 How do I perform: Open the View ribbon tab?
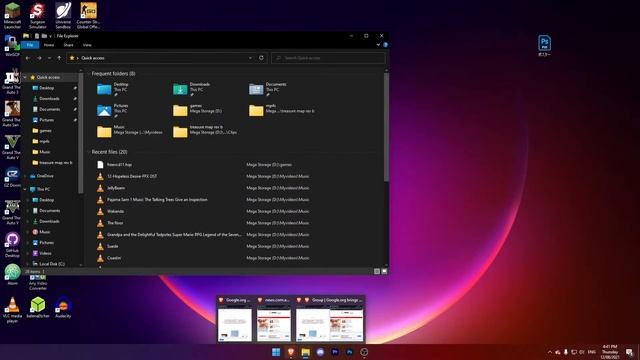pos(87,45)
